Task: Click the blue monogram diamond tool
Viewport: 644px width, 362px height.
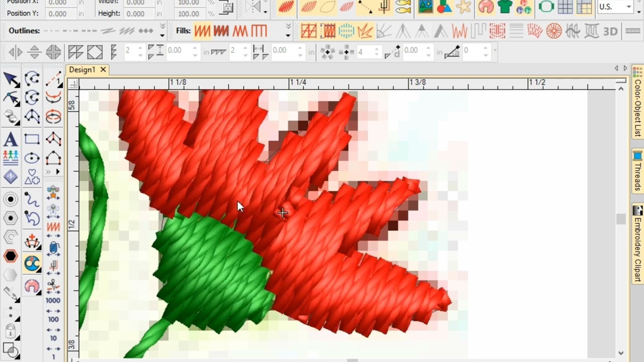Action: (x=11, y=177)
